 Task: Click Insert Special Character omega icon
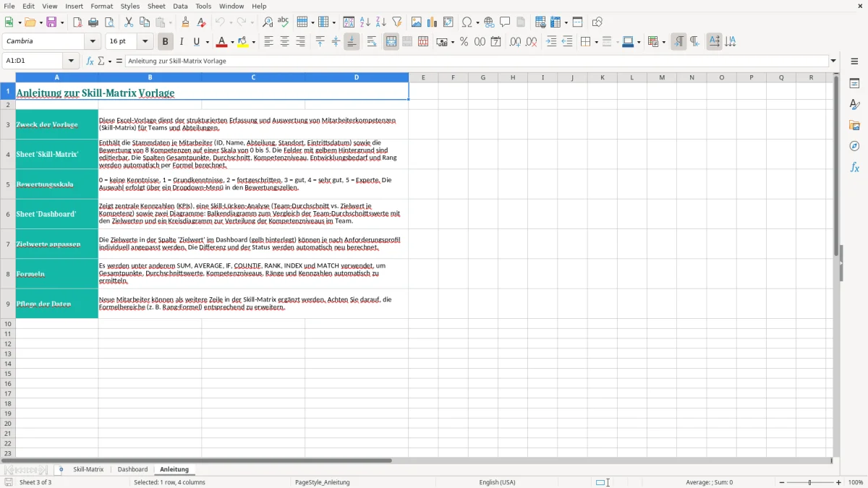(x=467, y=22)
